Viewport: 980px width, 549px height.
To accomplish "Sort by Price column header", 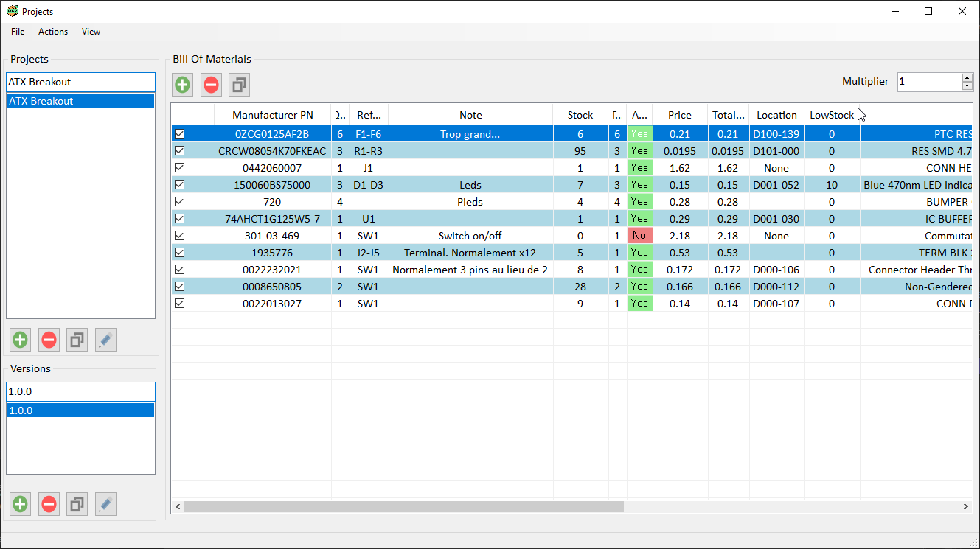I will point(680,115).
